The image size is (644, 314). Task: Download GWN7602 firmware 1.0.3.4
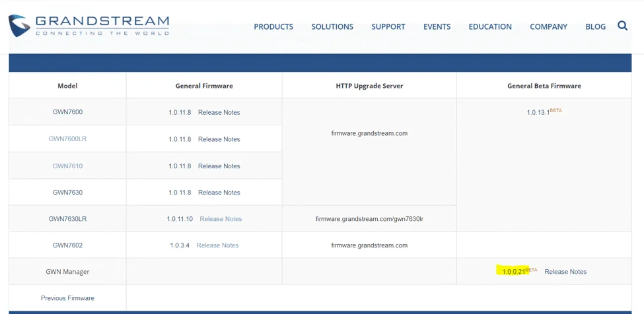click(x=180, y=245)
